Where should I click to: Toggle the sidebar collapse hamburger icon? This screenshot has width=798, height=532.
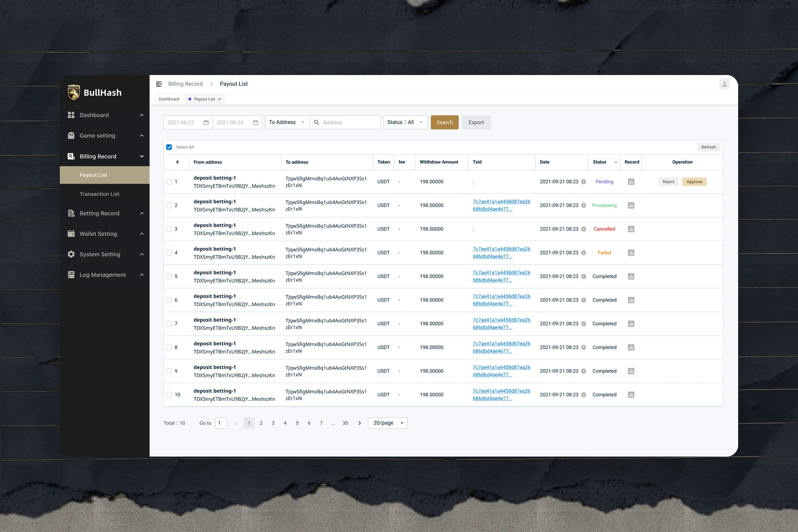tap(159, 84)
